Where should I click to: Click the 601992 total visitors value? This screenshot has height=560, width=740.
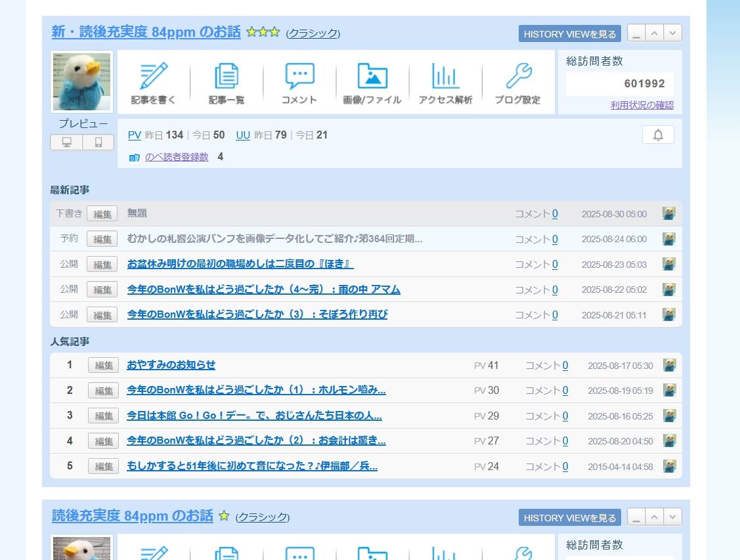tap(644, 83)
